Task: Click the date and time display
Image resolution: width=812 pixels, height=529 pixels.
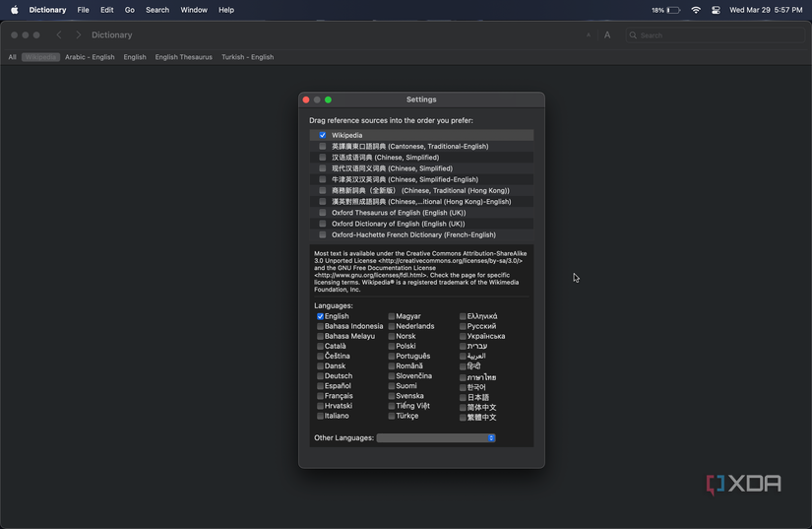Action: (x=766, y=10)
